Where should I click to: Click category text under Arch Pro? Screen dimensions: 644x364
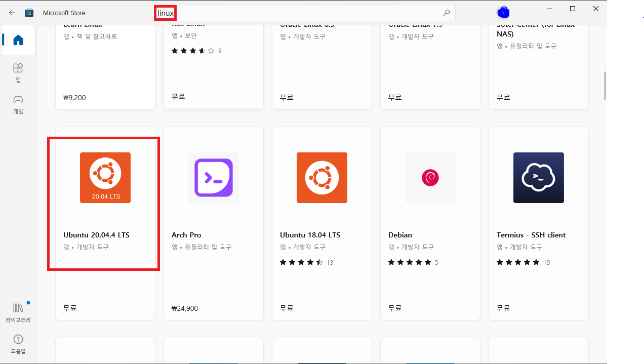click(202, 247)
